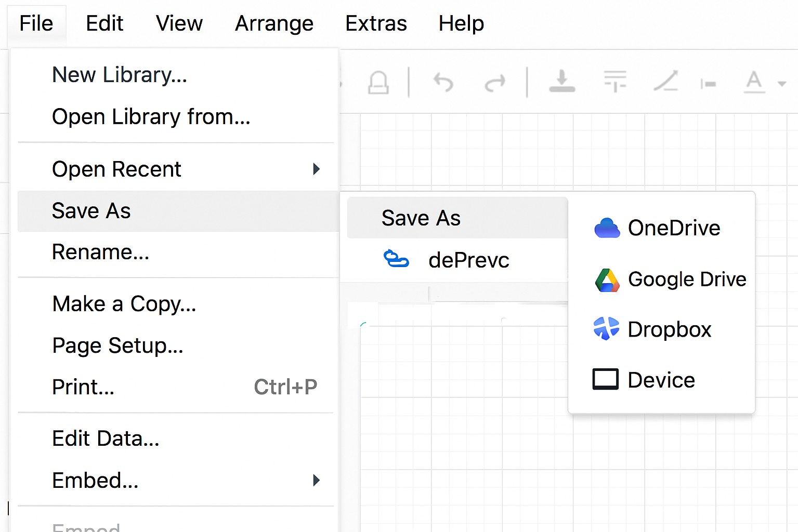
Task: Open the Extras menu
Action: tap(376, 23)
